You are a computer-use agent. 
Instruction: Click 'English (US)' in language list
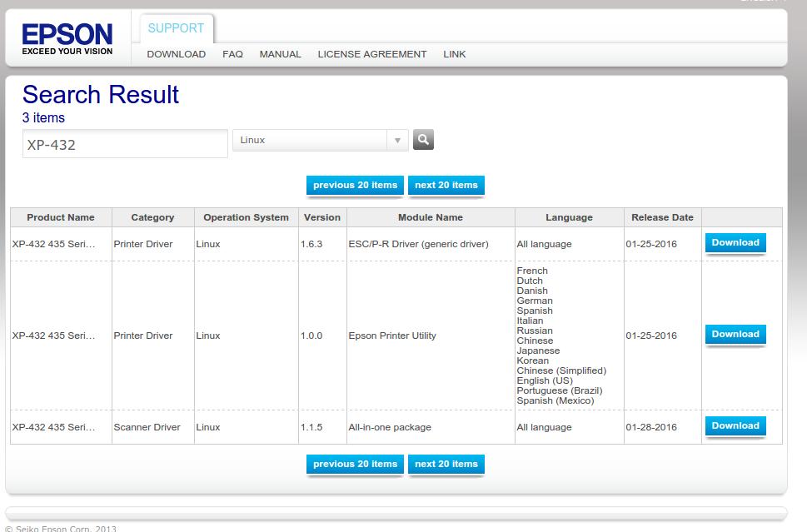click(545, 380)
